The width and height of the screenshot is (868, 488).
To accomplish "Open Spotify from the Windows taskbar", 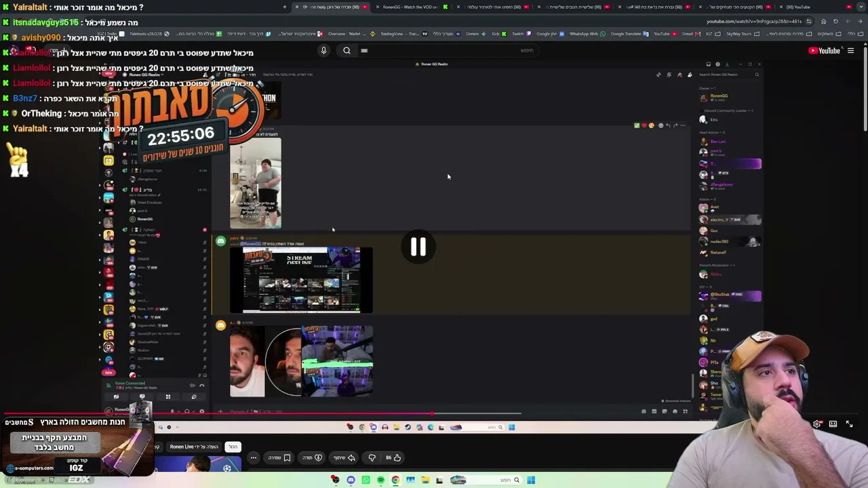I will click(x=380, y=481).
